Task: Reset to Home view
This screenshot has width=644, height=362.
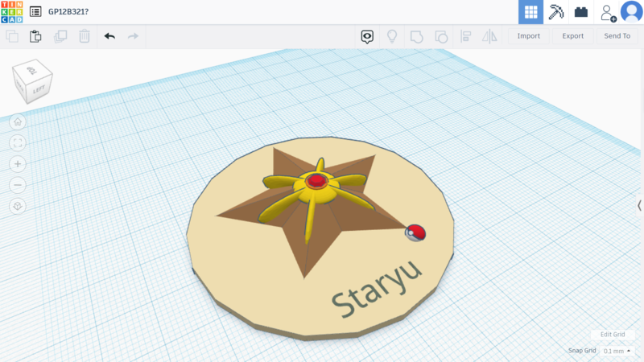Action: click(x=18, y=122)
